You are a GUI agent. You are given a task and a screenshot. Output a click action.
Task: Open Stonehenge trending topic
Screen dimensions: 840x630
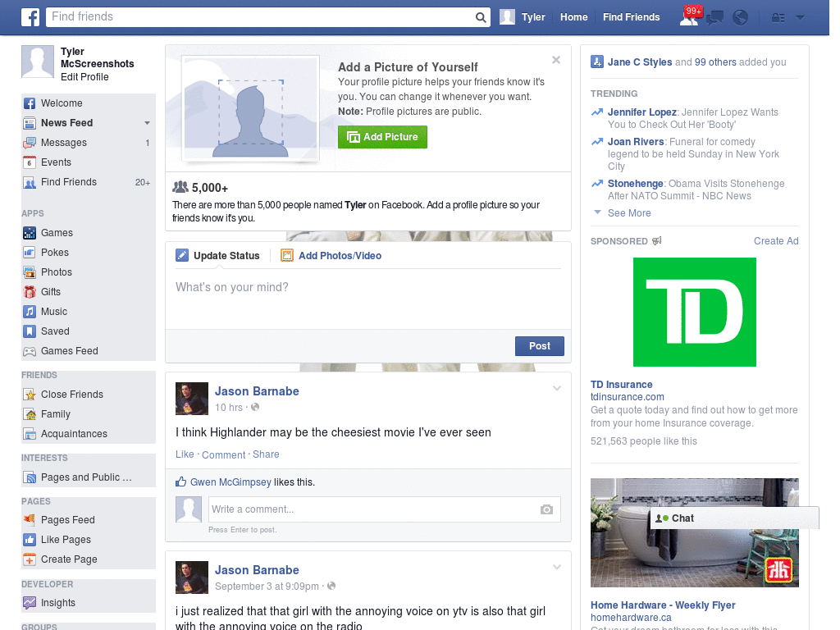pyautogui.click(x=636, y=184)
